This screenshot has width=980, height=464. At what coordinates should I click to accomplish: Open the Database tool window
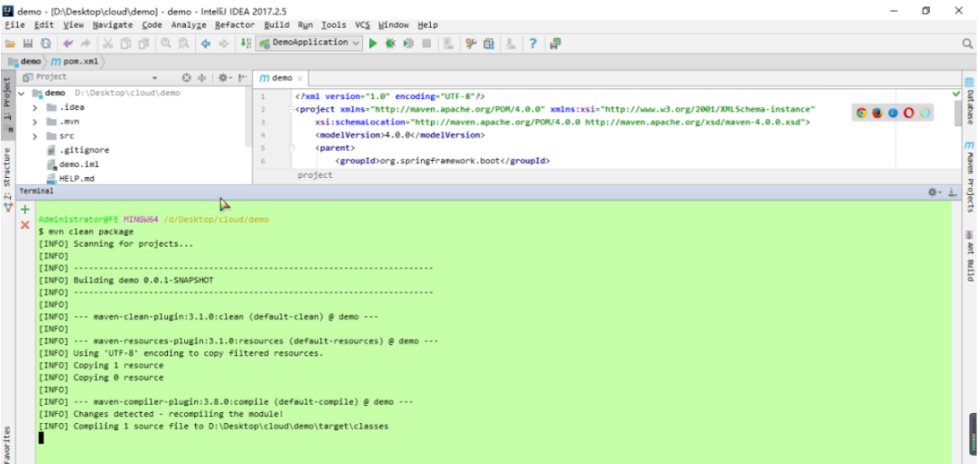coord(970,100)
